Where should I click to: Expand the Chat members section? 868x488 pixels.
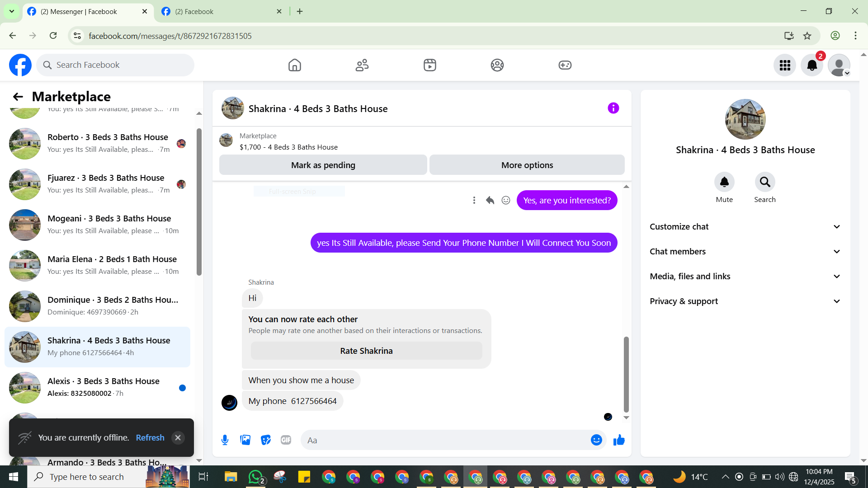[745, 252]
